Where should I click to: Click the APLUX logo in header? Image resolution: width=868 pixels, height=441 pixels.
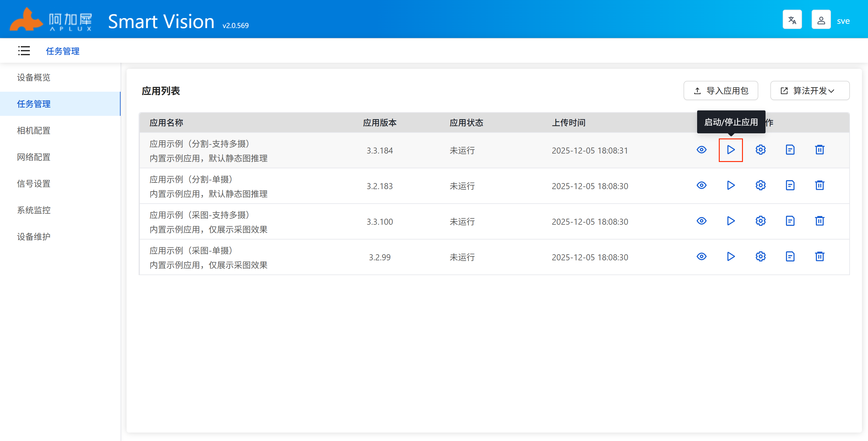click(51, 20)
